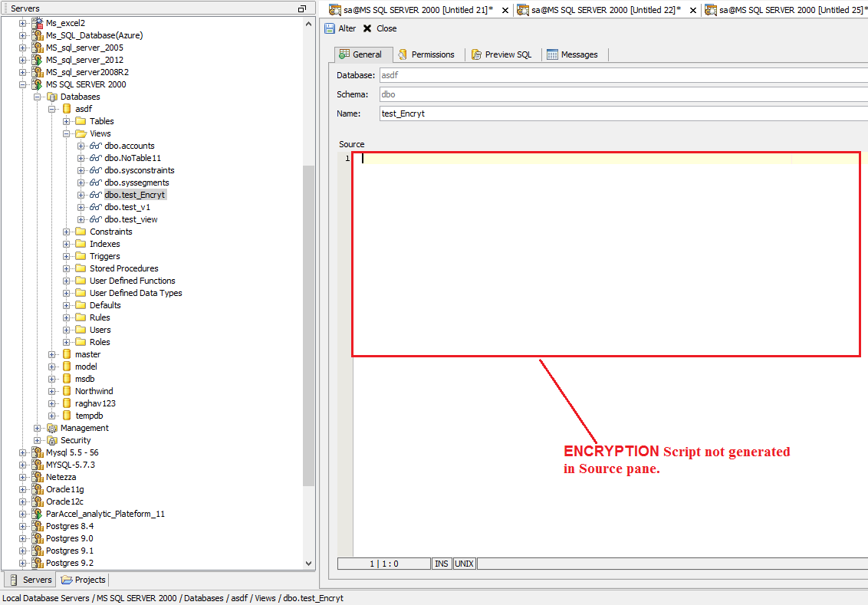
Task: Click the Triggers folder icon
Action: pos(81,256)
